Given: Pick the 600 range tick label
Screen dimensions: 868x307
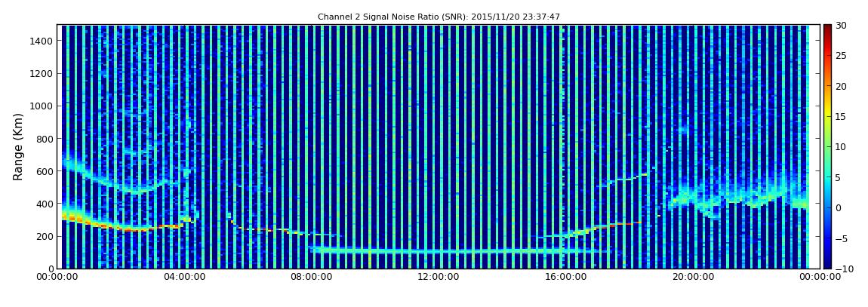Looking at the screenshot, I should click(x=45, y=171).
